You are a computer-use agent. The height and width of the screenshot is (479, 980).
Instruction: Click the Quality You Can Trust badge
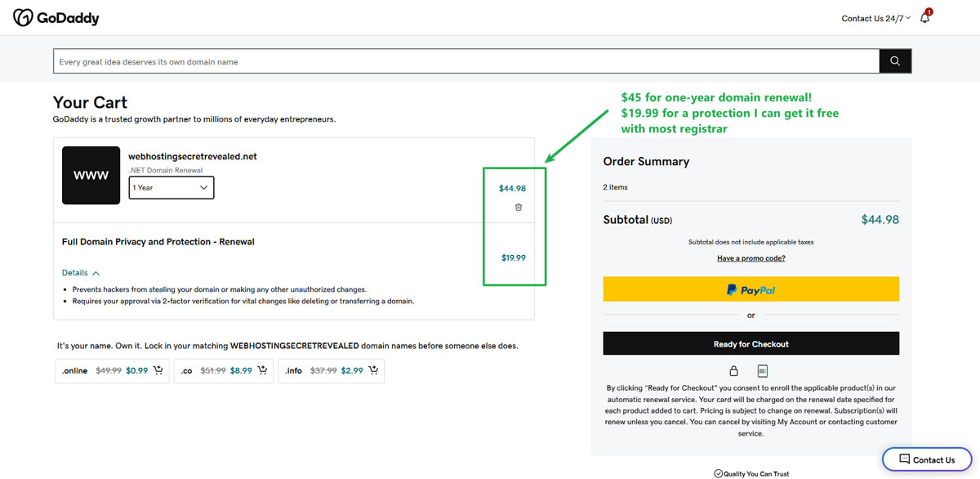pyautogui.click(x=751, y=472)
